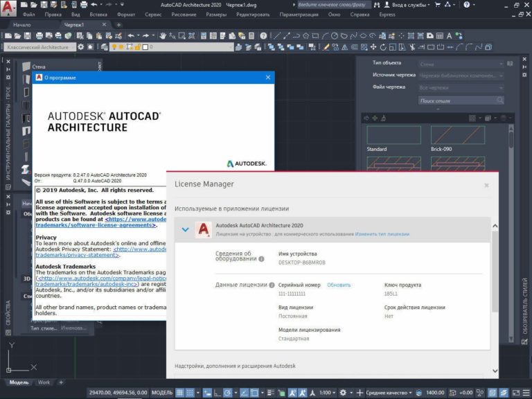The image size is (532, 399).
Task: Activate the Pan hand tool
Action: (163, 35)
